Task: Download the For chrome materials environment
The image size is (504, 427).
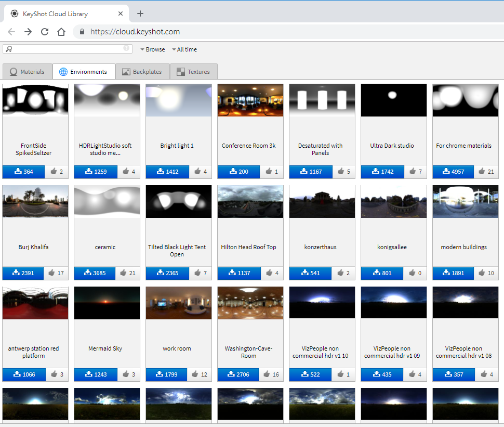Action: (x=453, y=172)
